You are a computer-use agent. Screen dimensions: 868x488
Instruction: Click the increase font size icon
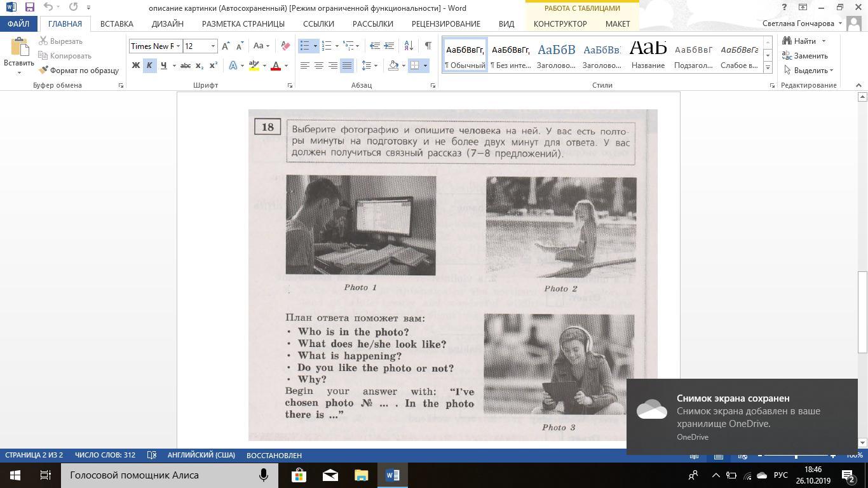[x=226, y=46]
